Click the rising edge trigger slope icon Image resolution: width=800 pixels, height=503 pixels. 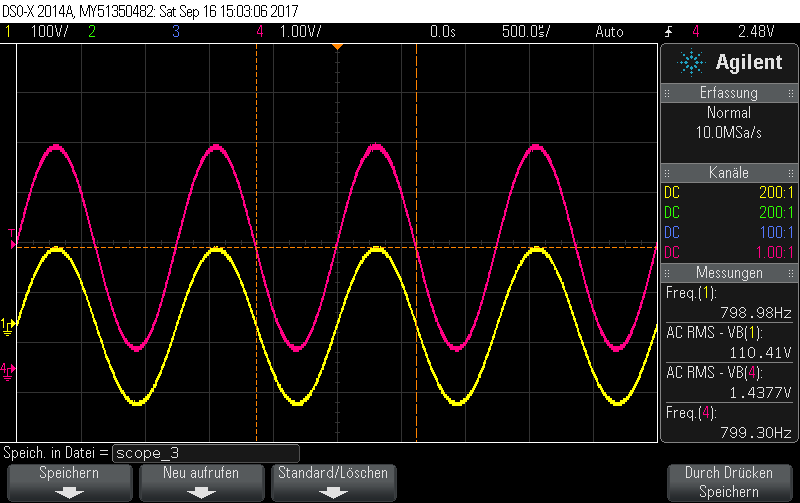click(669, 32)
